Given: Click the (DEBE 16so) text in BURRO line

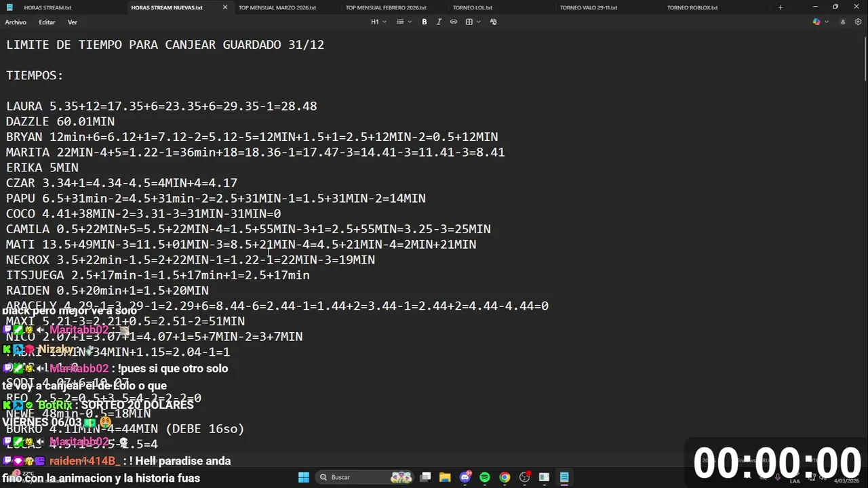Looking at the screenshot, I should pos(205,429).
